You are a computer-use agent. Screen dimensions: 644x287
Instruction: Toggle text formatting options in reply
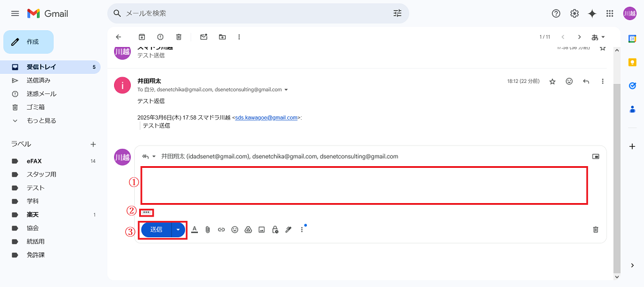point(195,229)
